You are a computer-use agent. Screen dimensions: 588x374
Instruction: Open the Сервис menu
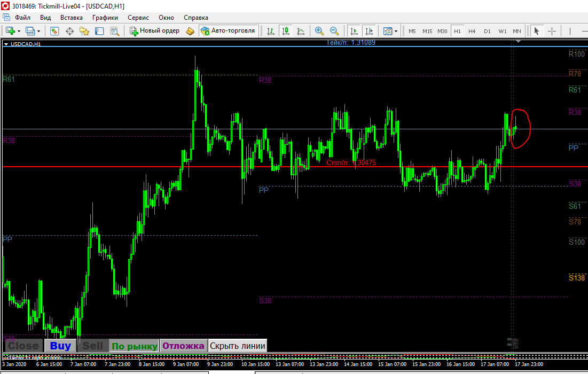pyautogui.click(x=138, y=18)
